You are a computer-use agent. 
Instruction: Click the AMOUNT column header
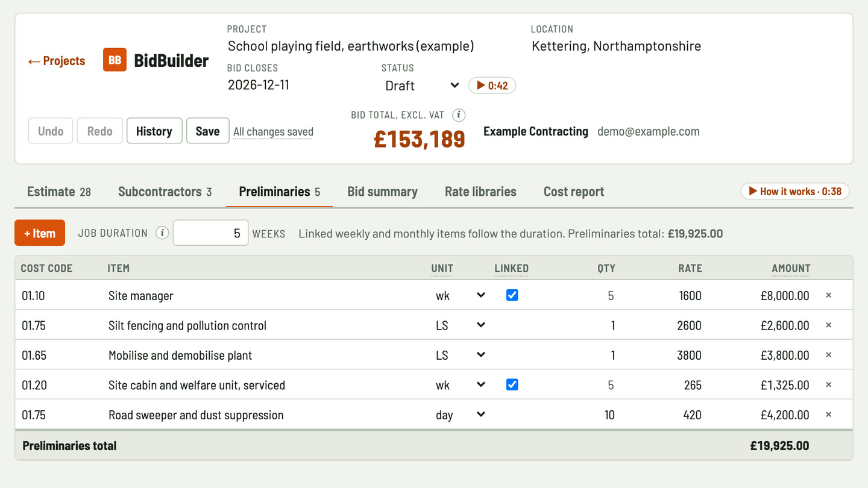tap(791, 268)
